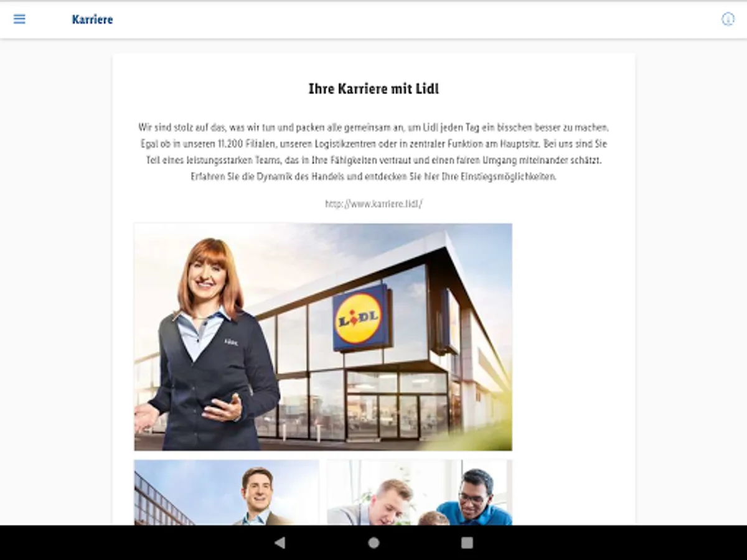The width and height of the screenshot is (747, 560).
Task: Tap the info icon in header
Action: [728, 19]
